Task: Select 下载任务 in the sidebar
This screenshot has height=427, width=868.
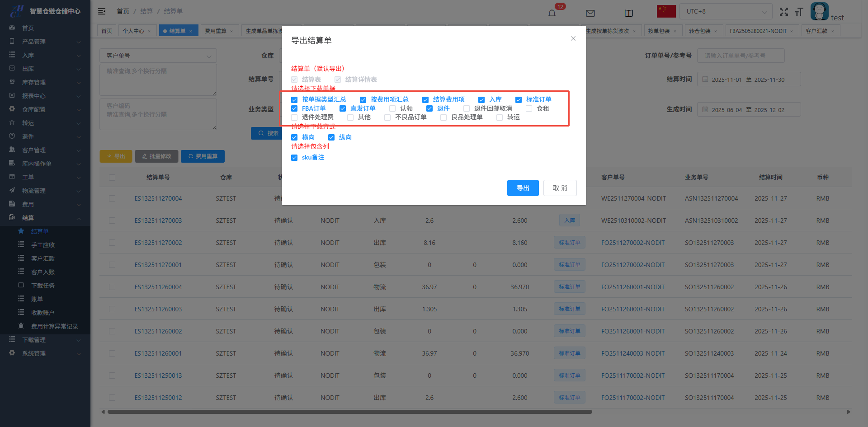Action: pos(43,286)
